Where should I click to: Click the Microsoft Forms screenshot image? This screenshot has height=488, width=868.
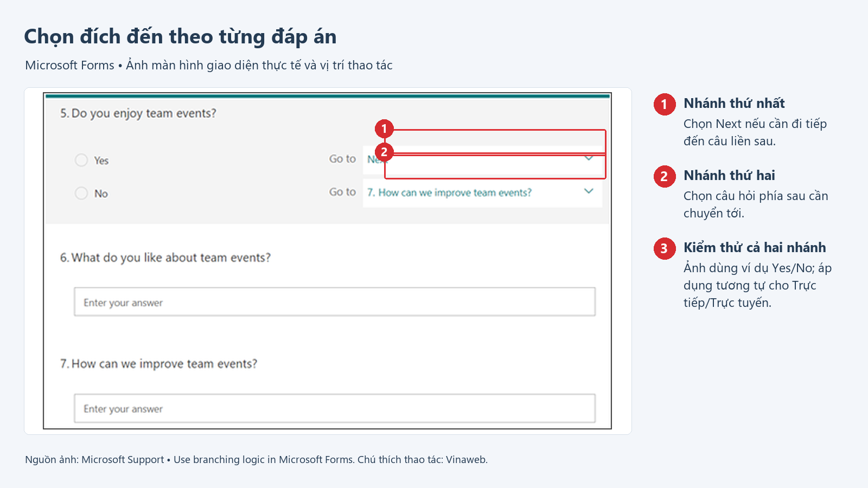327,261
